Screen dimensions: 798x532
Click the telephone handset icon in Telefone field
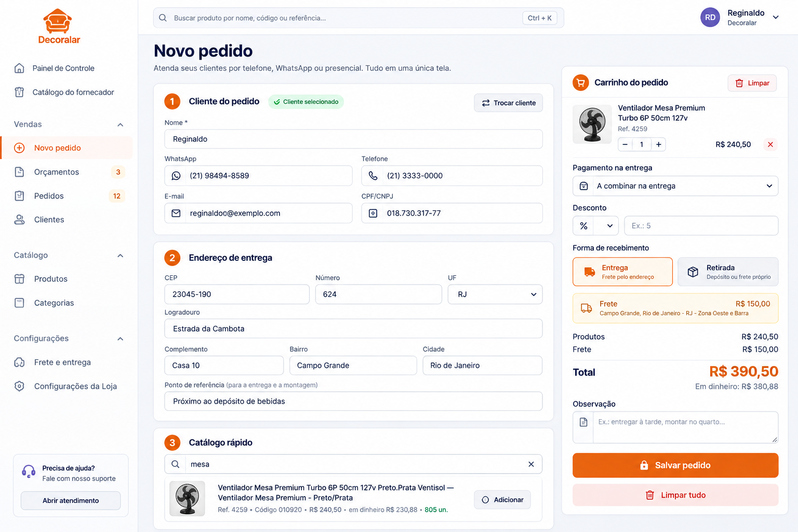373,176
